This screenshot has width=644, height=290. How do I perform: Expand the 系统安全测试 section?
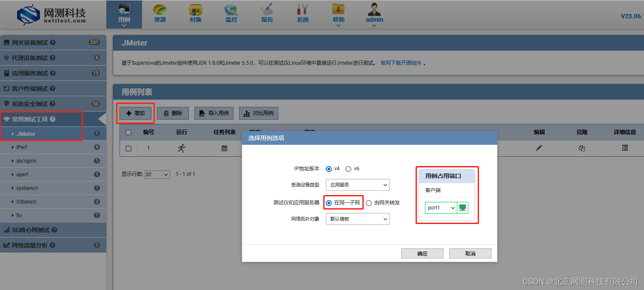[x=53, y=104]
